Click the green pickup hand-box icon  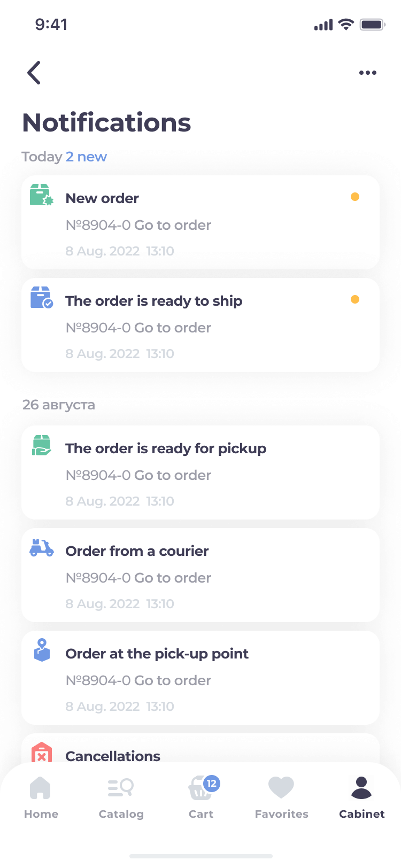(x=42, y=445)
